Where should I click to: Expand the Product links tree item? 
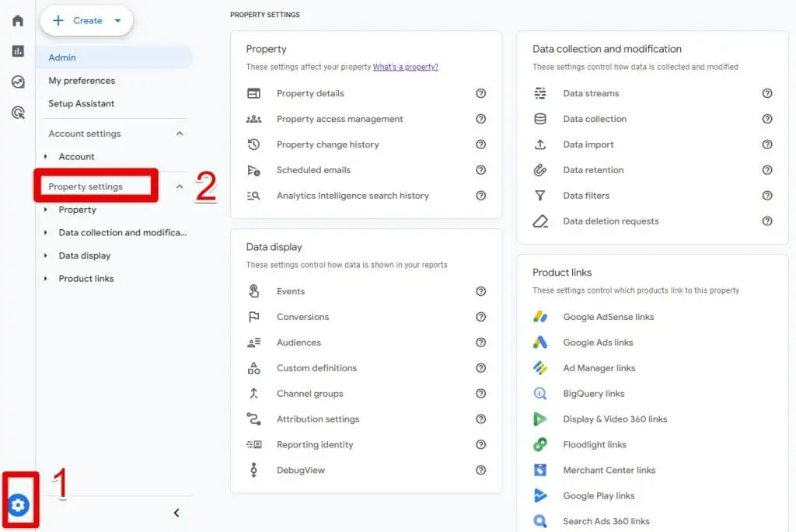pos(46,279)
